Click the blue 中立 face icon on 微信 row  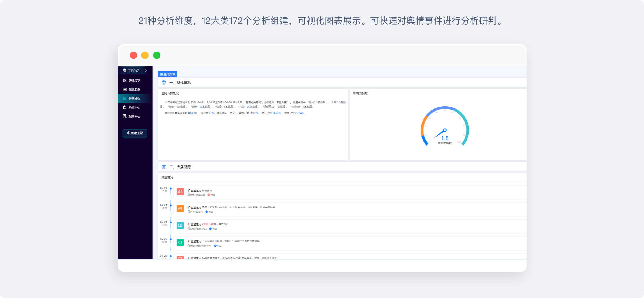click(x=215, y=246)
